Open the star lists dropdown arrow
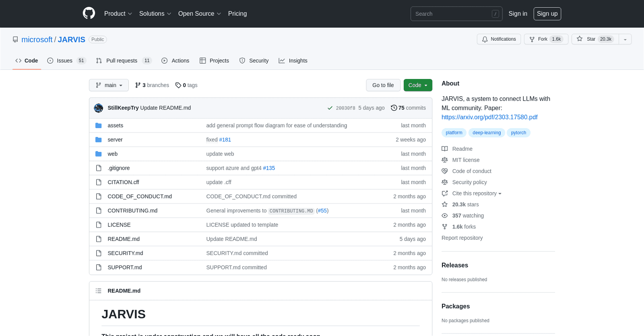Screen dimensions: 644x336 coord(625,39)
